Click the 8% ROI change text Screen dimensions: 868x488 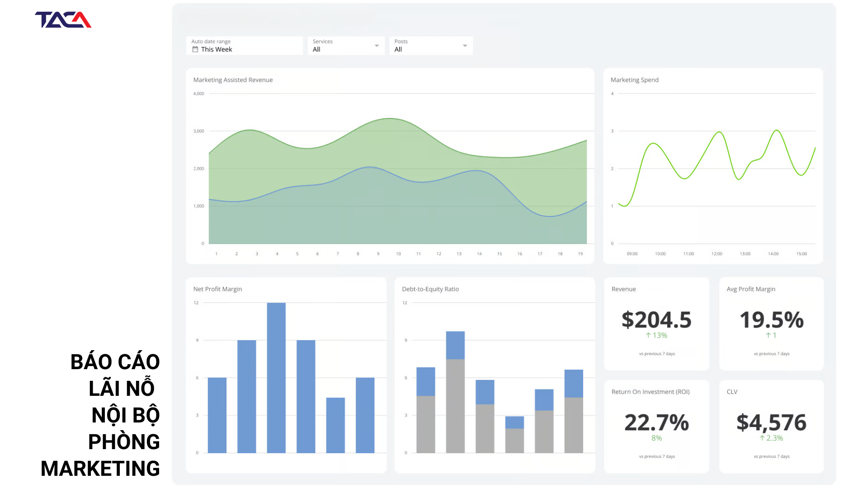click(656, 438)
